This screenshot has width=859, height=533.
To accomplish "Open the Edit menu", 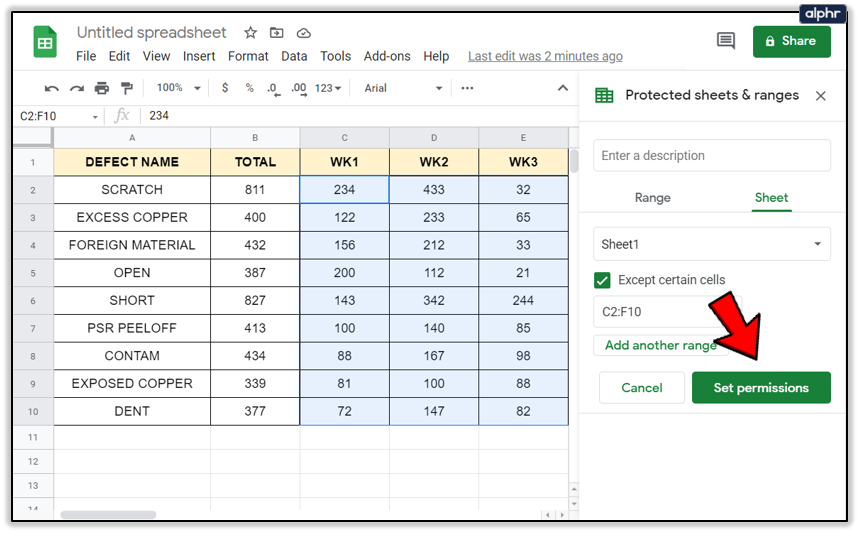I will point(119,56).
